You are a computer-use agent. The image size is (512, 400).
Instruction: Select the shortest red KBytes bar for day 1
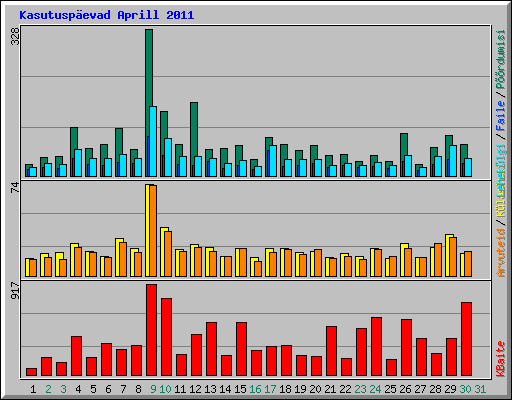click(32, 372)
